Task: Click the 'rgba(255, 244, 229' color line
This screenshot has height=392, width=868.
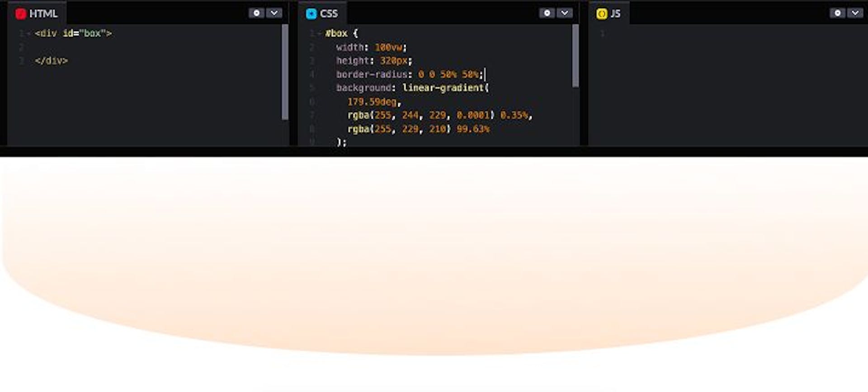Action: [x=440, y=115]
